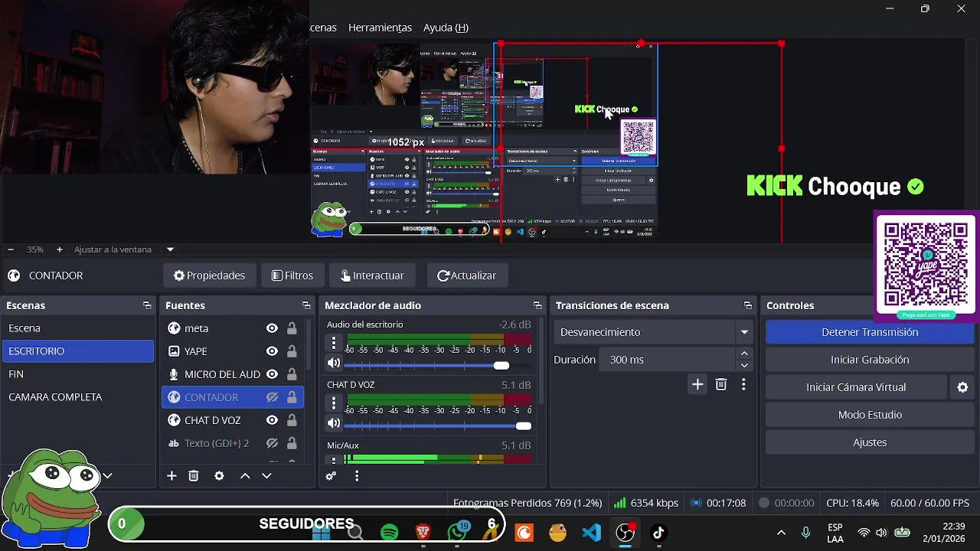Open Visual Studio Code from taskbar

(591, 532)
